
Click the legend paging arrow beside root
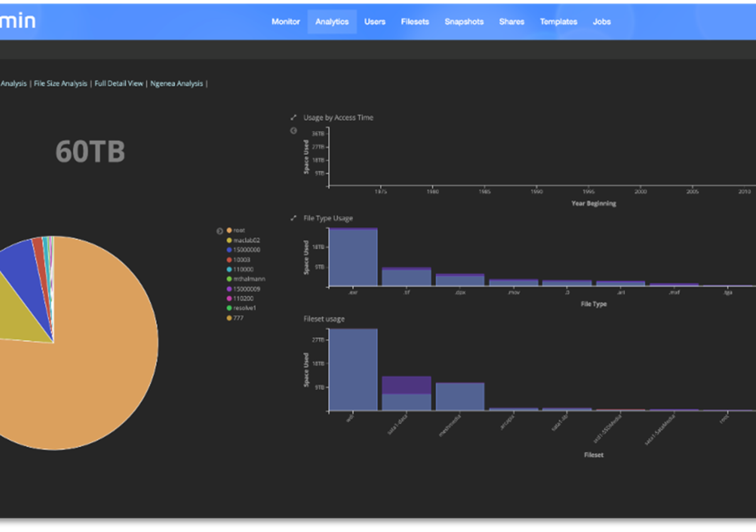[x=219, y=231]
